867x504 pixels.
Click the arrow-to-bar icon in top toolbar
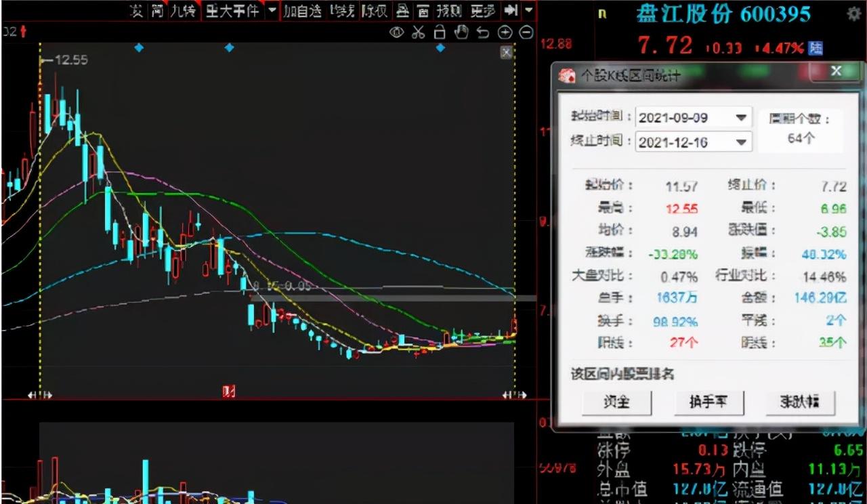[512, 11]
